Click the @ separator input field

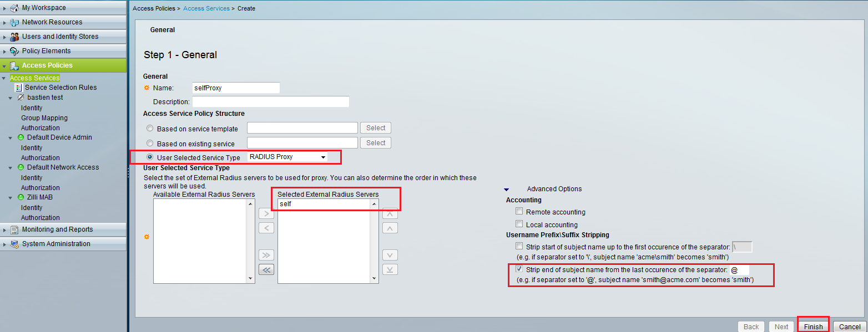(740, 270)
